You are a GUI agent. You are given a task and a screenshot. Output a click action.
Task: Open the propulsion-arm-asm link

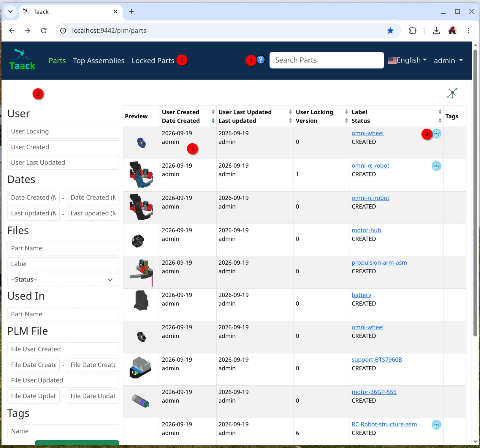[379, 263]
